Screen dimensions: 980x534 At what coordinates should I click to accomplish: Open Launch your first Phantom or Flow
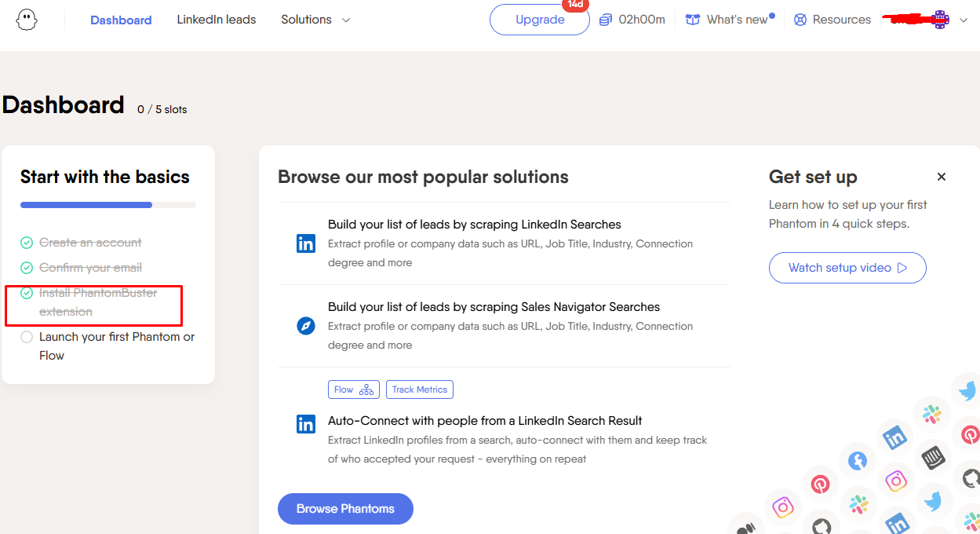coord(117,346)
